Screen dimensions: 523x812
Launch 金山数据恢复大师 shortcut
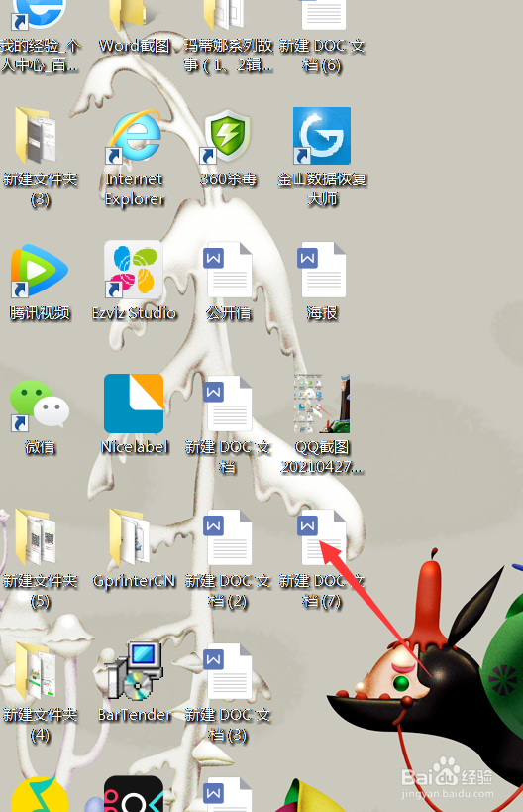point(322,136)
